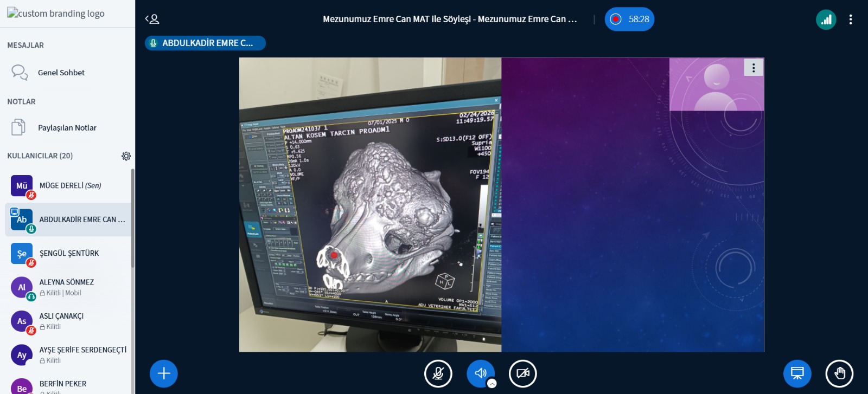Open user list settings gear

(126, 156)
